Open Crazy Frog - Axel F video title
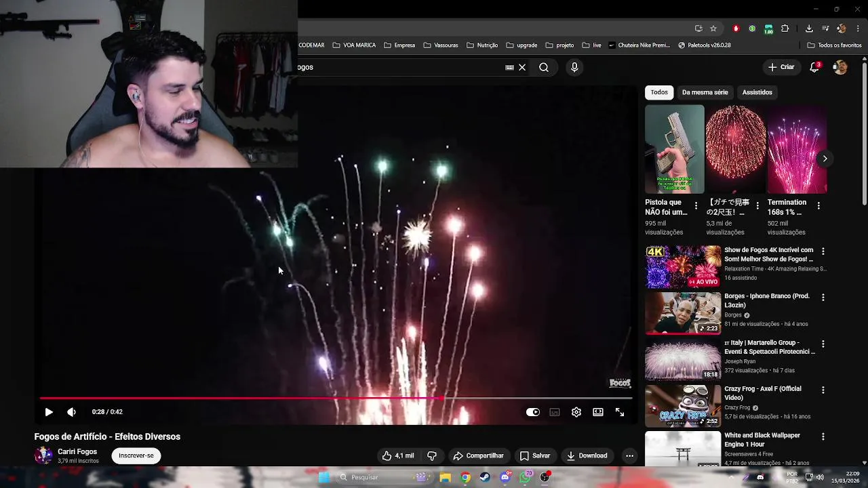Image resolution: width=868 pixels, height=488 pixels. pyautogui.click(x=763, y=393)
